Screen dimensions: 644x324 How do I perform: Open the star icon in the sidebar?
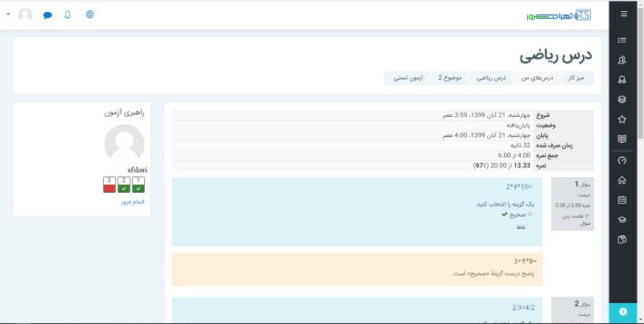tap(621, 119)
